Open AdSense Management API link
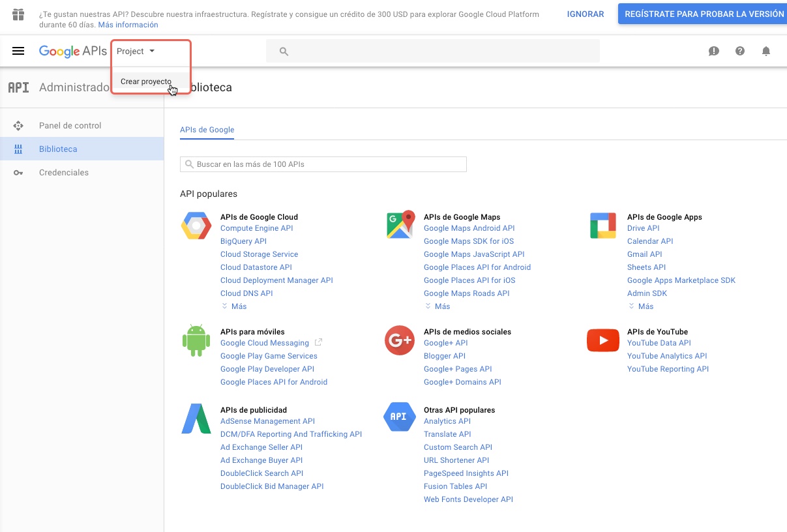Viewport: 787px width, 532px height. (268, 421)
